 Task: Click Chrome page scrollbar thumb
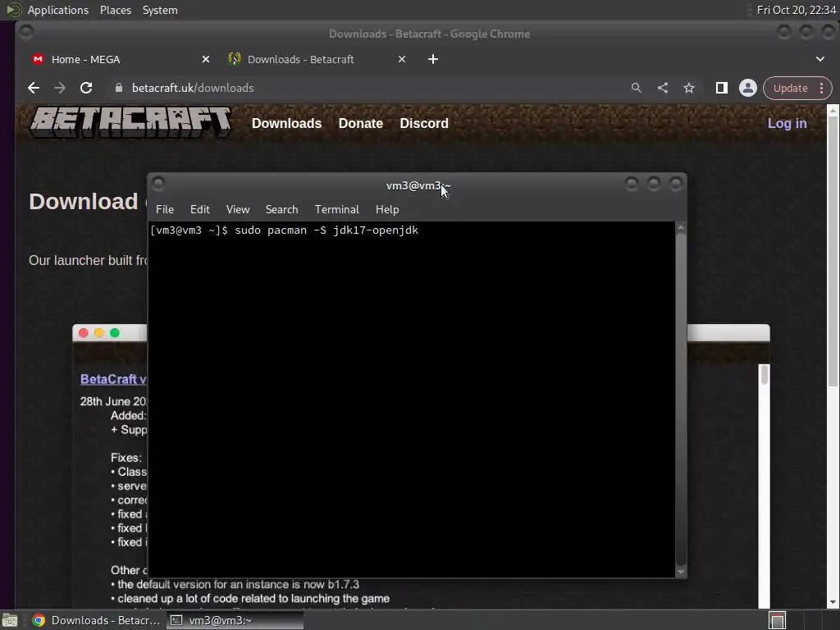(833, 252)
